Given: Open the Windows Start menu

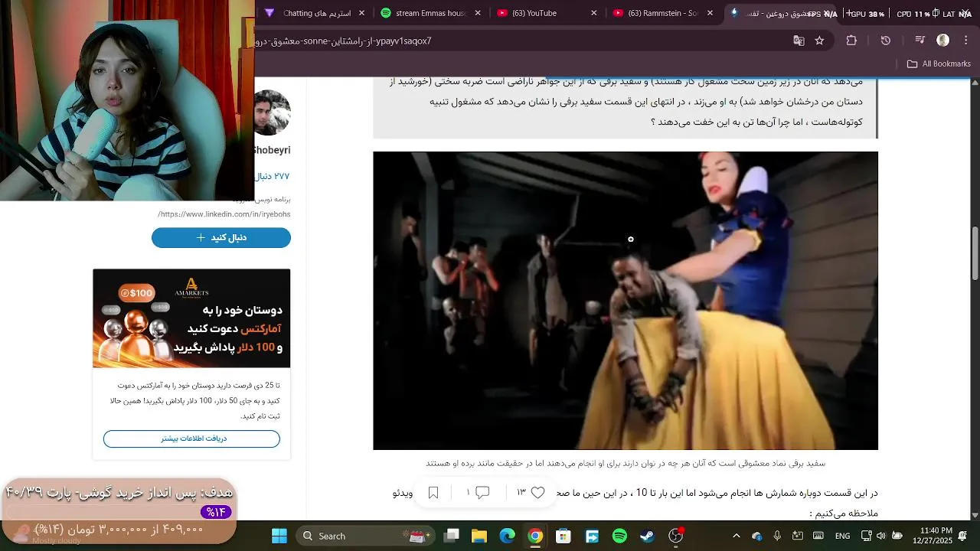Looking at the screenshot, I should (279, 536).
